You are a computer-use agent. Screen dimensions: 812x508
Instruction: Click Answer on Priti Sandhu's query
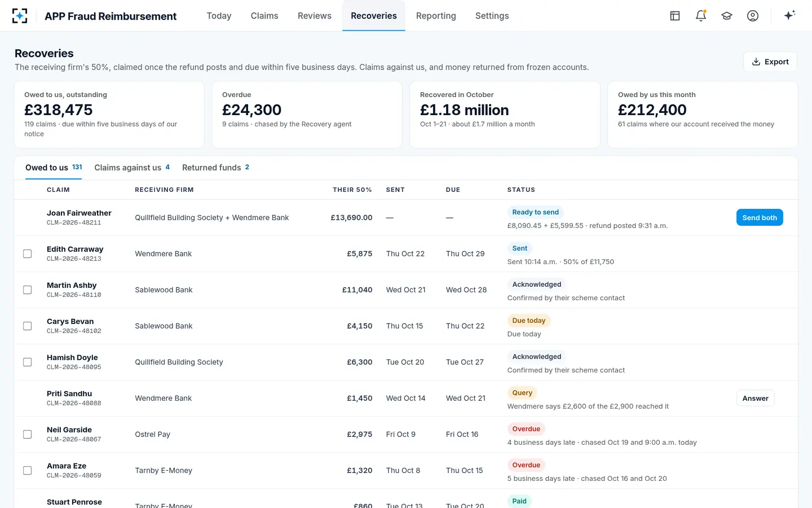[756, 398]
